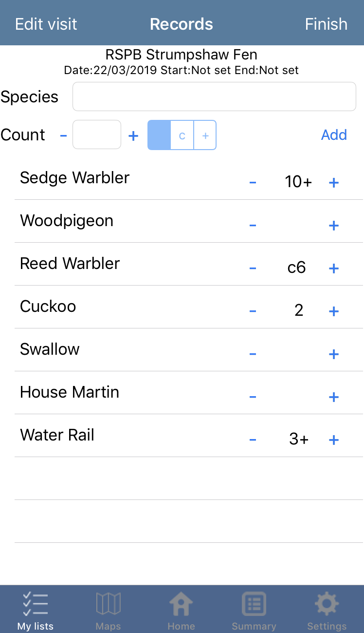The height and width of the screenshot is (633, 364).
Task: Tap Finish to end the visit
Action: pos(326,24)
